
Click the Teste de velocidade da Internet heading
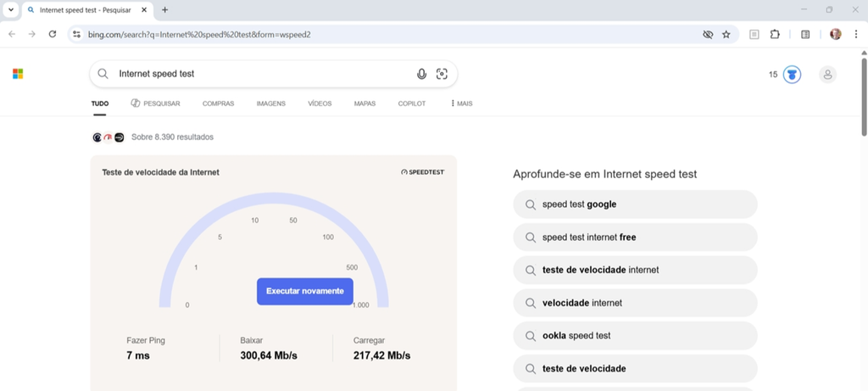click(x=160, y=172)
